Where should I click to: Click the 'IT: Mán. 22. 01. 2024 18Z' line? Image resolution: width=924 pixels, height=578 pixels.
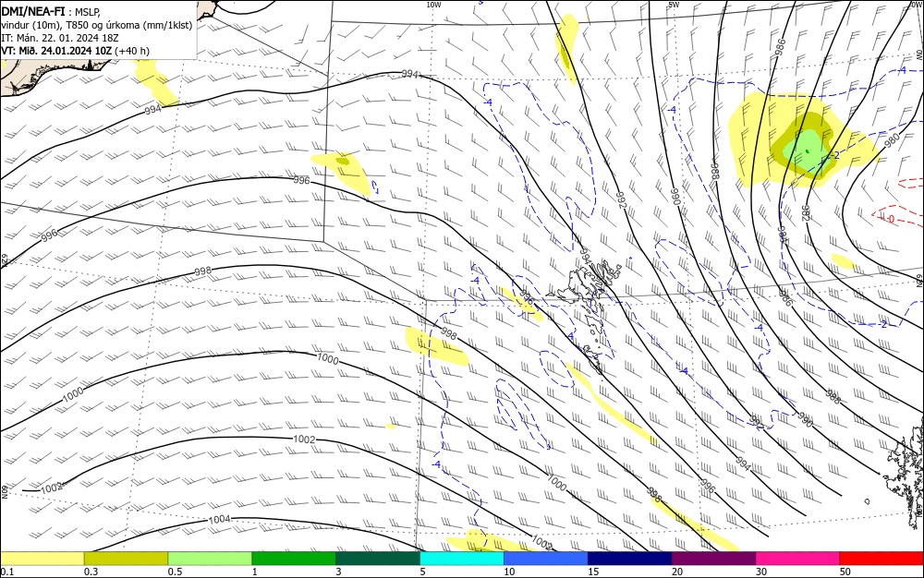60,38
